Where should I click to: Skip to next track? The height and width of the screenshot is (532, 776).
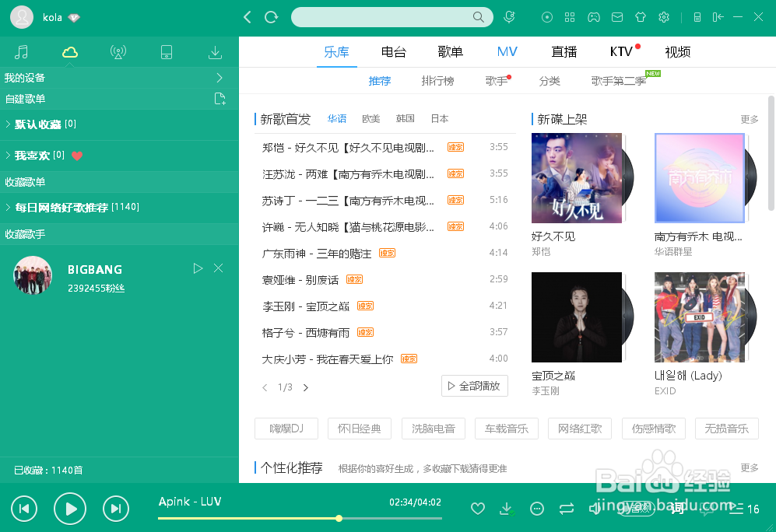click(116, 508)
